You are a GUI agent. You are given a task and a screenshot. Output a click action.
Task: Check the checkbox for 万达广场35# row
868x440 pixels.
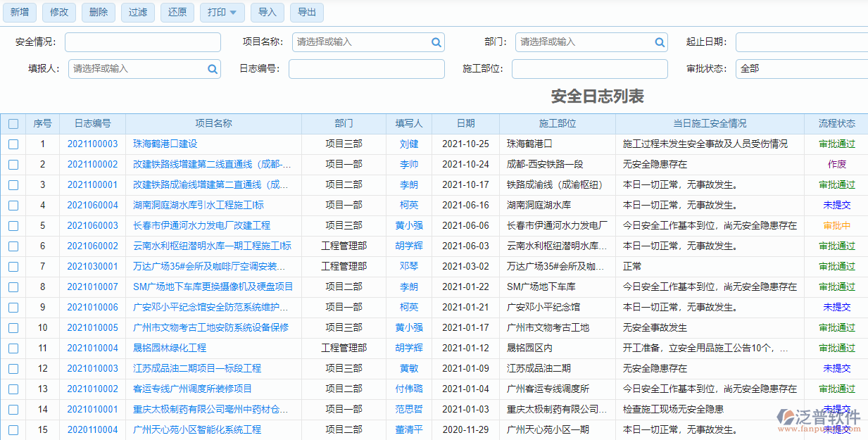click(x=13, y=266)
